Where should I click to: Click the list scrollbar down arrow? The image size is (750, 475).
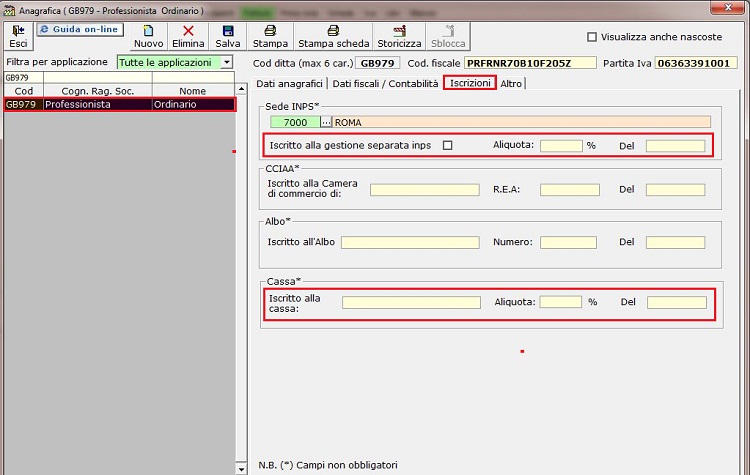(241, 469)
